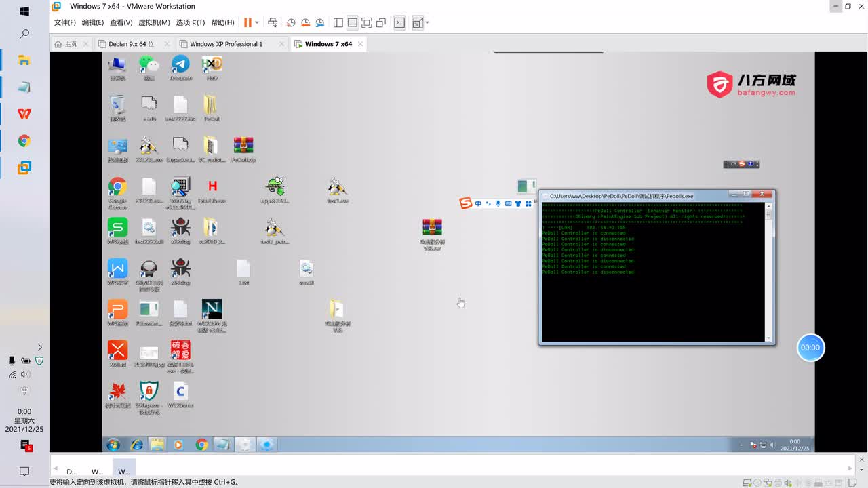
Task: Revert VM to the previous snapshot
Action: pyautogui.click(x=305, y=22)
